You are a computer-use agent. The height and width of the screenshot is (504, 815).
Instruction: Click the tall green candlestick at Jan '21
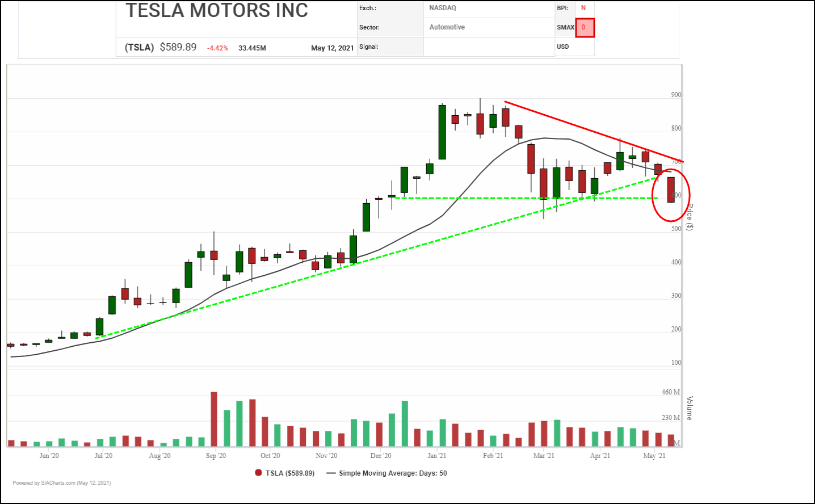point(442,132)
